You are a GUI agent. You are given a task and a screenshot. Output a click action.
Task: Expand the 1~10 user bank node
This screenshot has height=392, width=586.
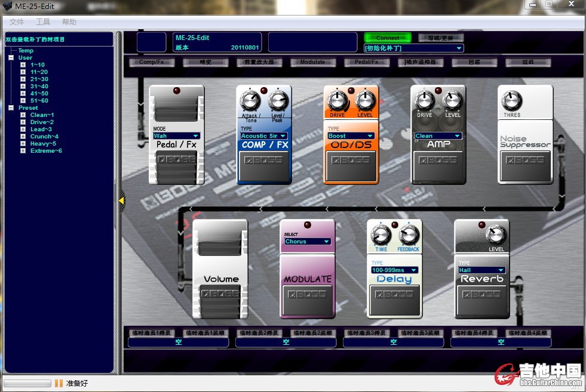point(23,64)
